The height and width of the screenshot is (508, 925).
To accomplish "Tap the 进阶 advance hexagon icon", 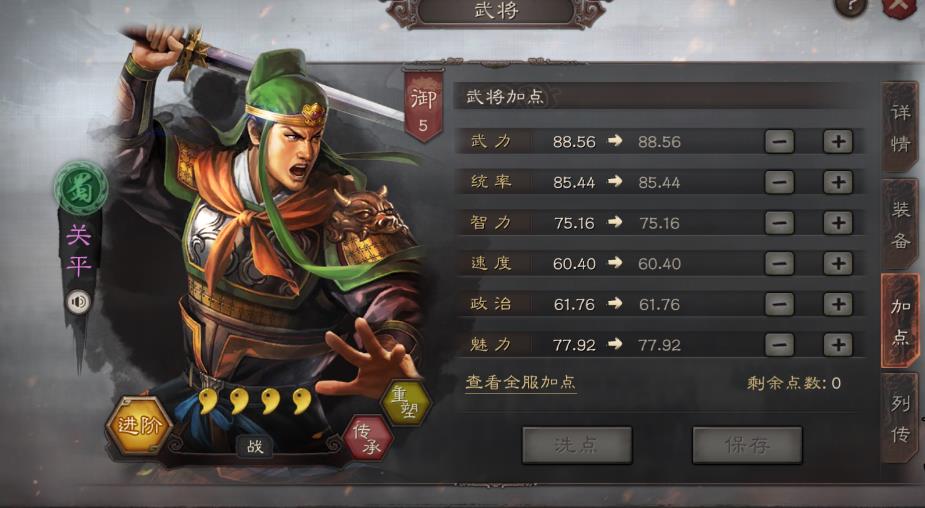I will point(139,425).
